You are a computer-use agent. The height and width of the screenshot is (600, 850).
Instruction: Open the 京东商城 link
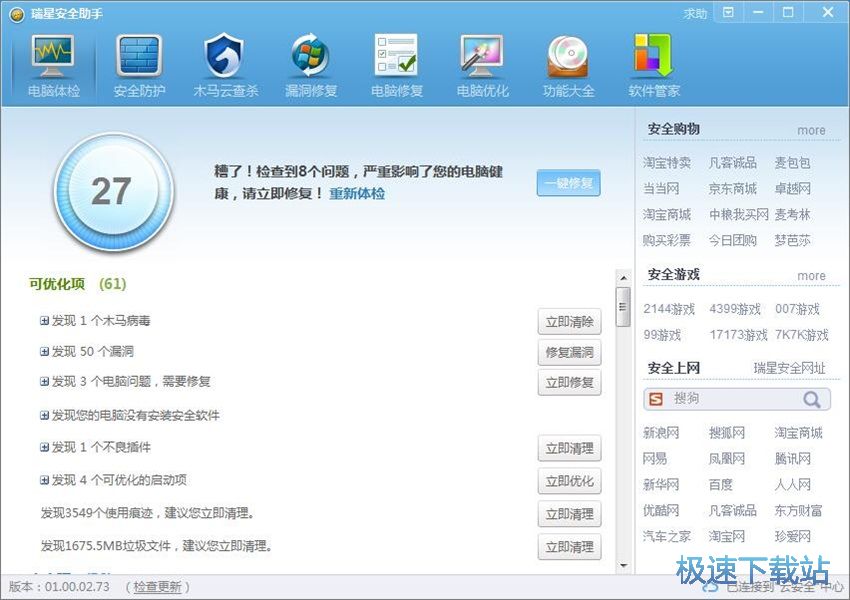pyautogui.click(x=732, y=189)
